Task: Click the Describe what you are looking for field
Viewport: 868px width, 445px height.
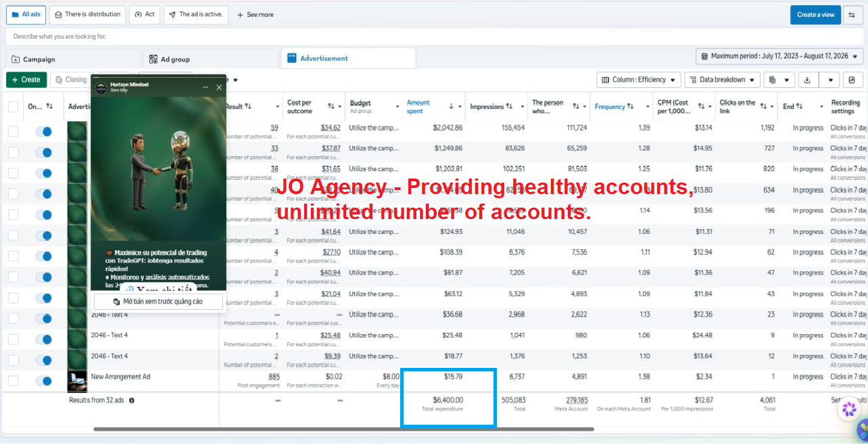Action: pos(433,37)
